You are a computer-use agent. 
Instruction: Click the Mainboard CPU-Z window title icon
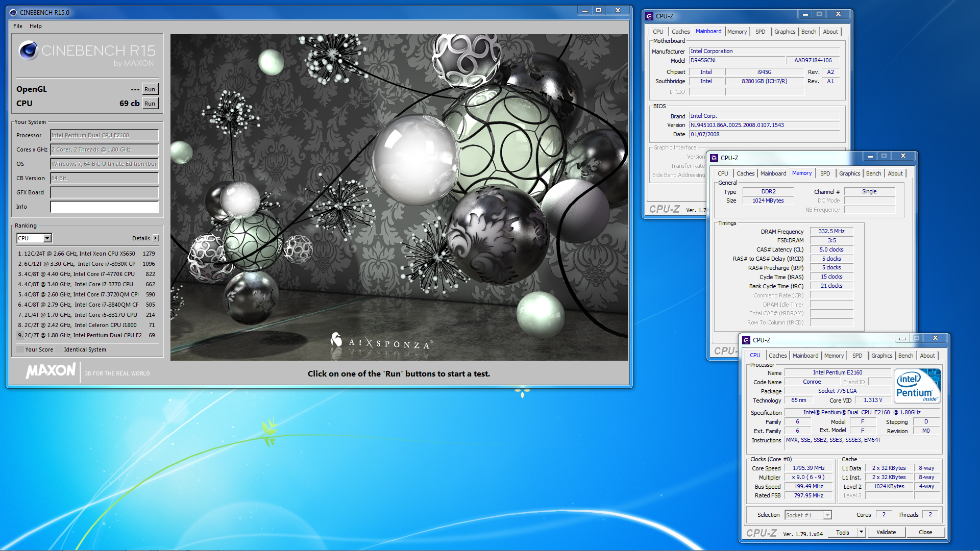649,16
